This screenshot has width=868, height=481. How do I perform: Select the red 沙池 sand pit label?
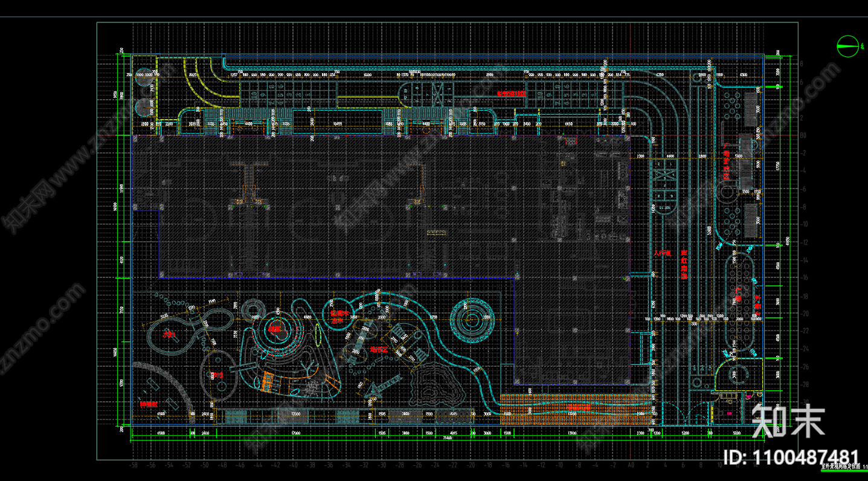[217, 375]
